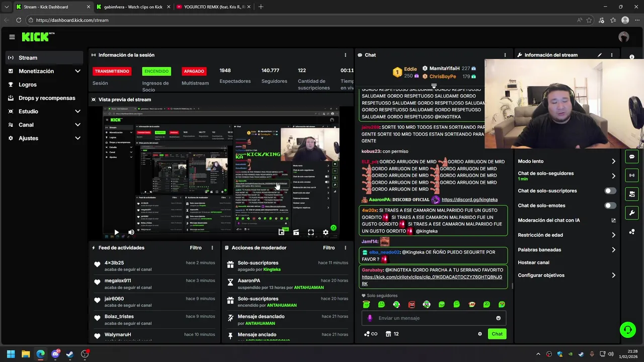Enter fullscreen on stream preview

pyautogui.click(x=311, y=232)
